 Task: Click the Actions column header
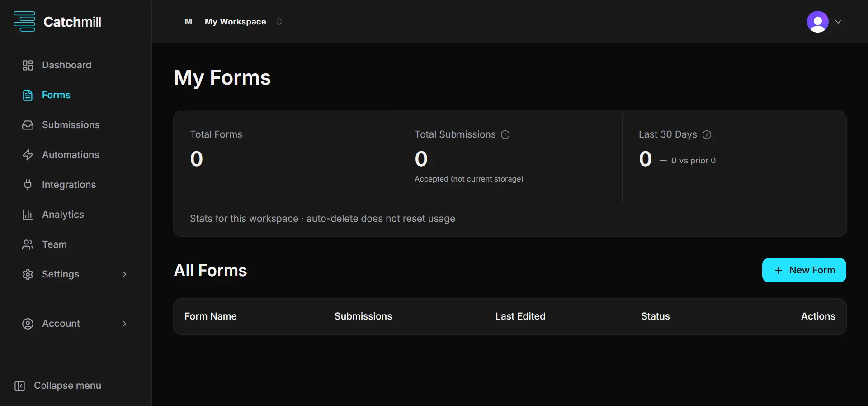coord(818,316)
